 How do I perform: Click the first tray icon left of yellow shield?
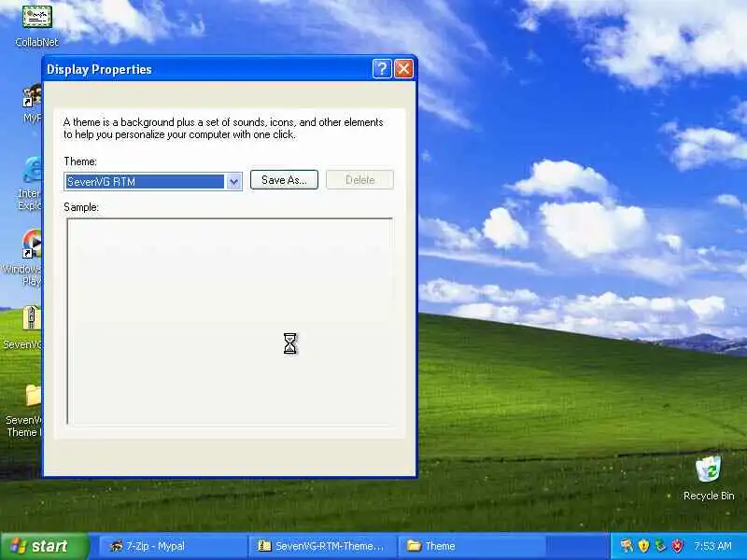coord(627,546)
